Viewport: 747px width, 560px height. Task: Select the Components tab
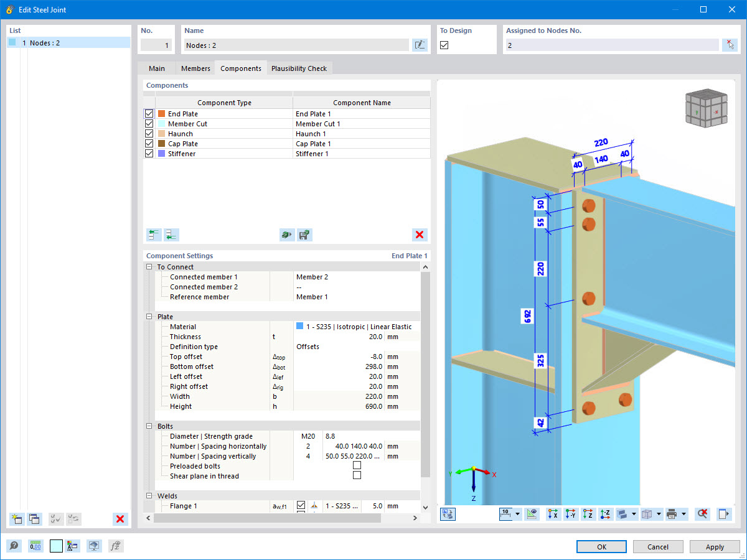[x=241, y=68]
